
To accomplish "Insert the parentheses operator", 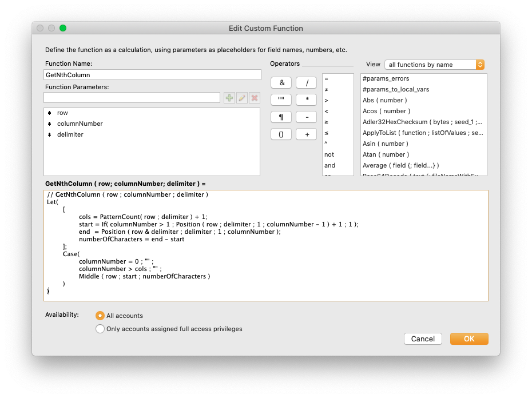I will (281, 134).
